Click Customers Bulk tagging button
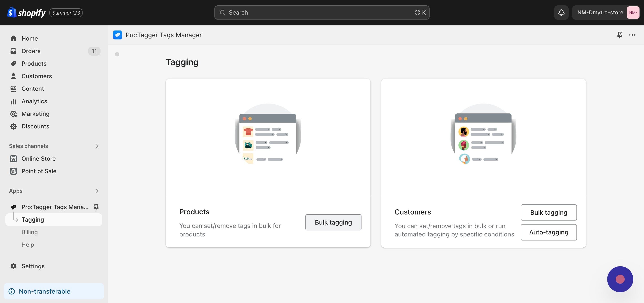 click(549, 212)
